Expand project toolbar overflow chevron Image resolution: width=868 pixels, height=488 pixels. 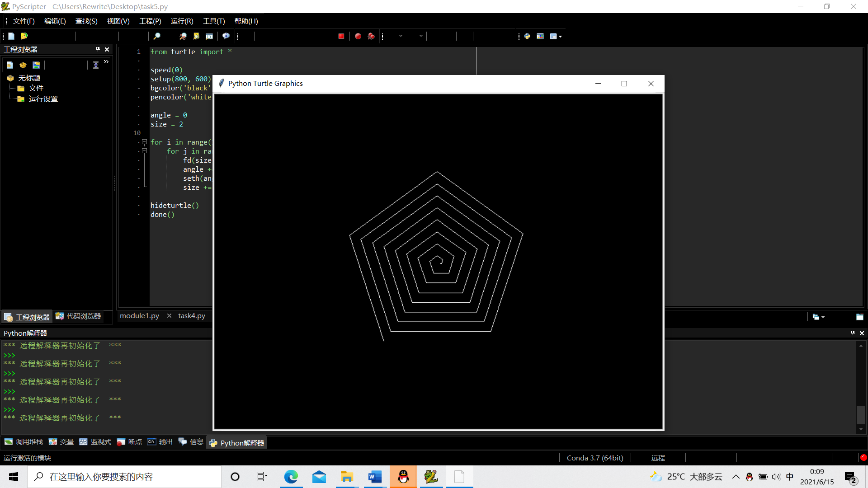pyautogui.click(x=106, y=62)
